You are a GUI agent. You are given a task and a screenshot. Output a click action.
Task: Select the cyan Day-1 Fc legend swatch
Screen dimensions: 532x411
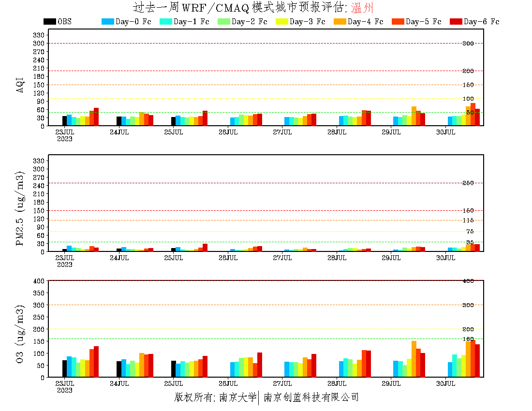click(165, 22)
